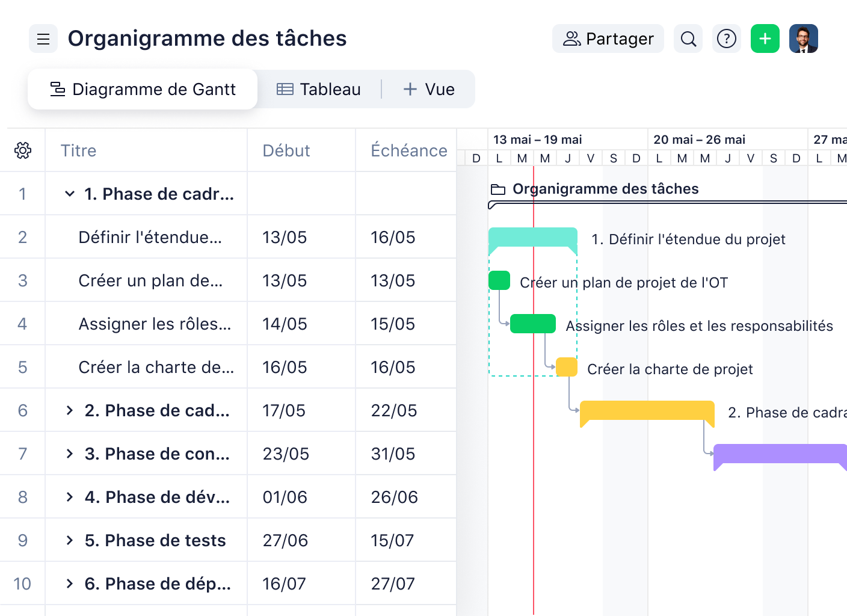Click the green plus add button
847x616 pixels.
pyautogui.click(x=765, y=39)
